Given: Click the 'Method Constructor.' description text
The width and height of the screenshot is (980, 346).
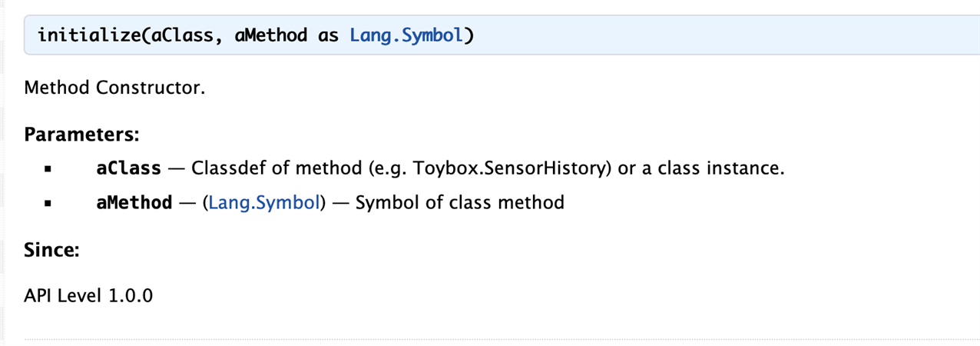Looking at the screenshot, I should [x=115, y=88].
